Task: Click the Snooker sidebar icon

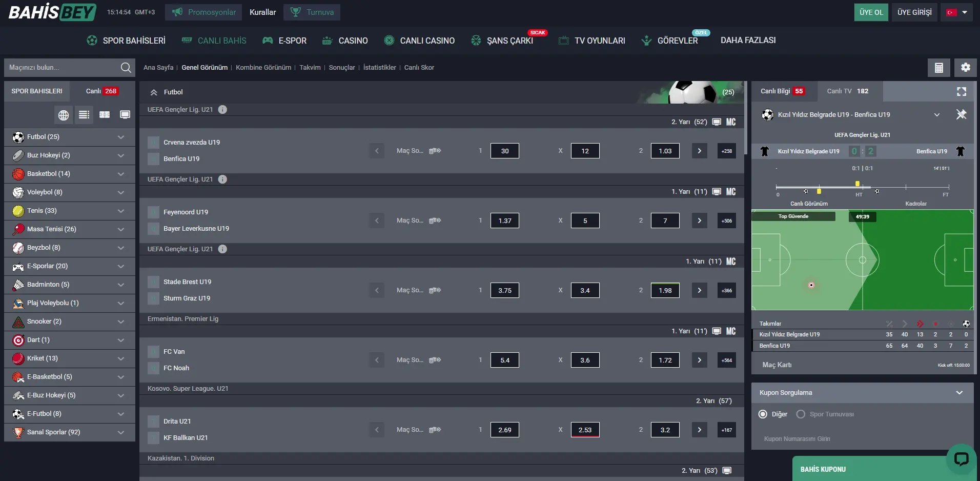Action: click(x=18, y=322)
